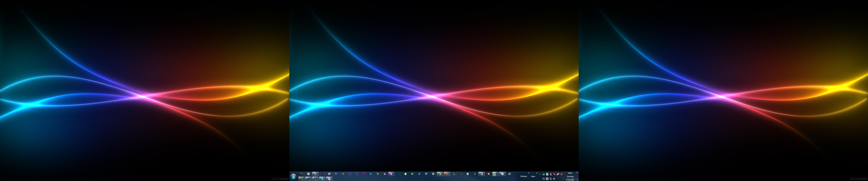Show hidden tray icons arrow
868x181 pixels.
(540, 174)
